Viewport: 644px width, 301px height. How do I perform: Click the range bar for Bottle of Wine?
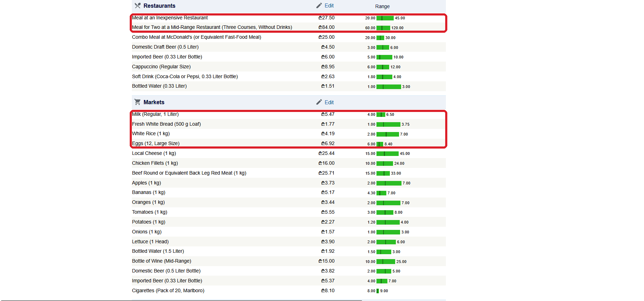(x=386, y=262)
